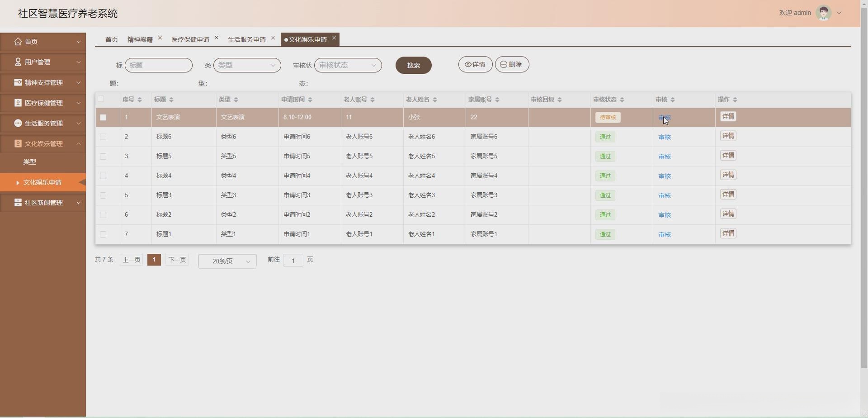Go to 下一页

(x=177, y=260)
